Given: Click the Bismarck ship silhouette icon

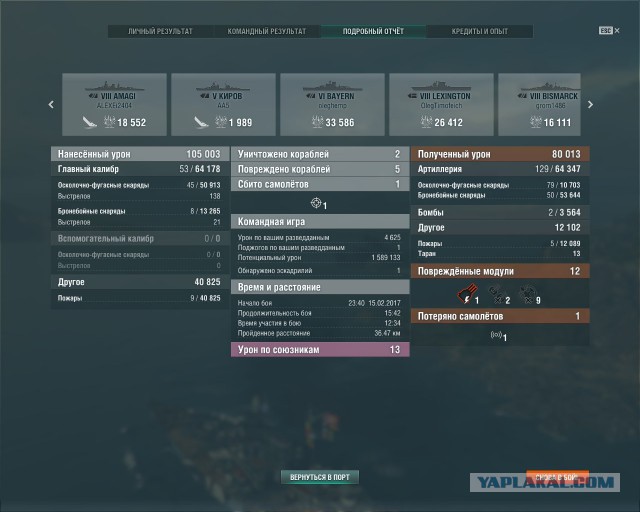Looking at the screenshot, I should point(550,86).
